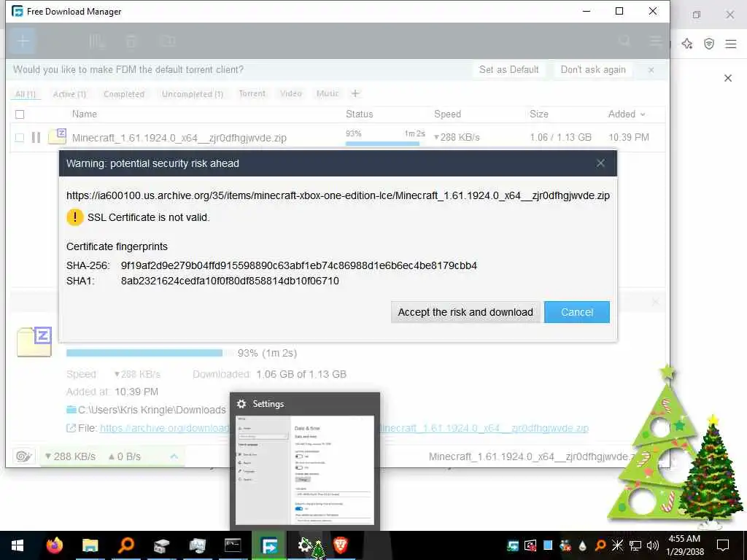Screen dimensions: 747x560
Task: Open the Windows Start menu
Action: pos(18,545)
